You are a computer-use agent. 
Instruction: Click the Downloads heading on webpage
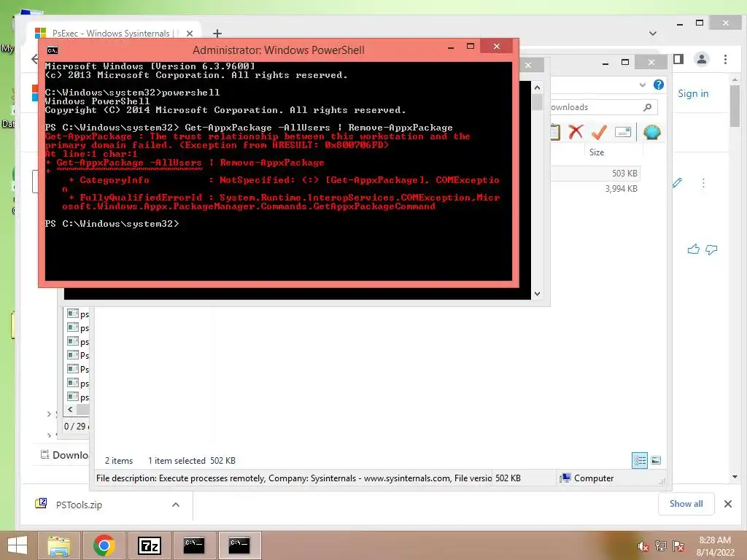(x=70, y=455)
